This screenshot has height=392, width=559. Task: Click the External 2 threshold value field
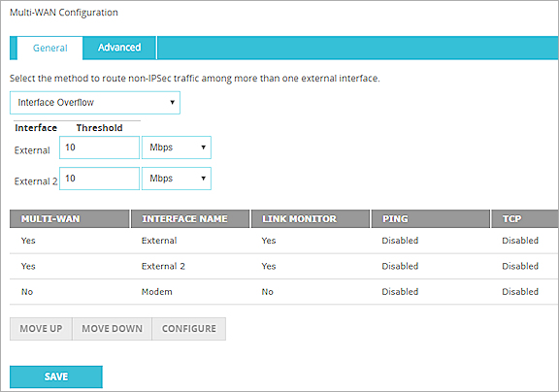[99, 179]
